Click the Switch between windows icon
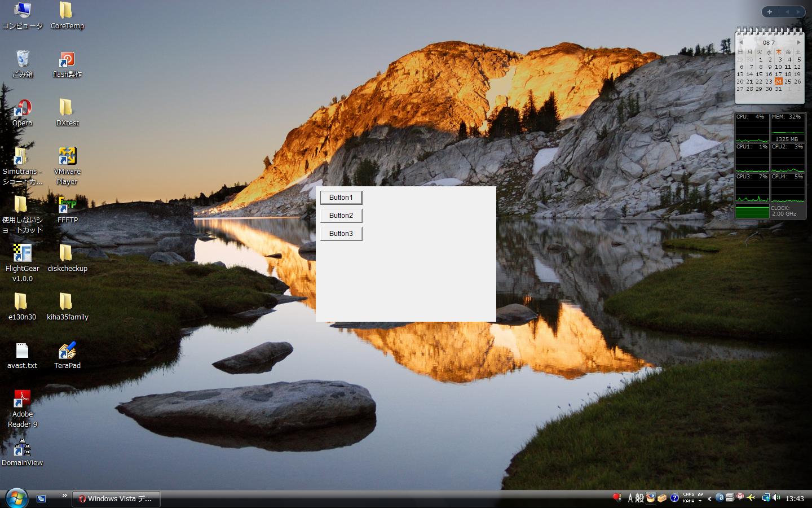The height and width of the screenshot is (508, 812). point(41,498)
